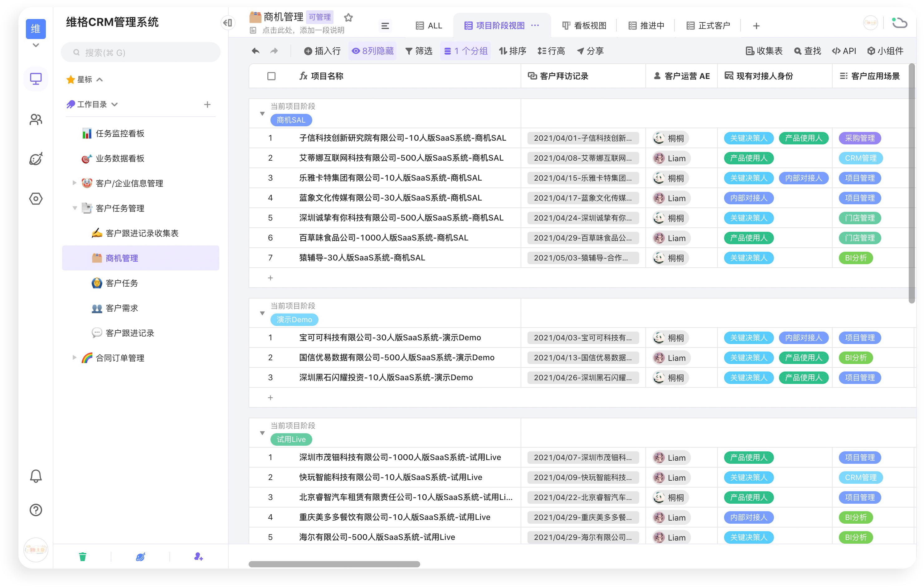The height and width of the screenshot is (587, 924).
Task: Collapse the 演示Demo group
Action: pyautogui.click(x=262, y=313)
